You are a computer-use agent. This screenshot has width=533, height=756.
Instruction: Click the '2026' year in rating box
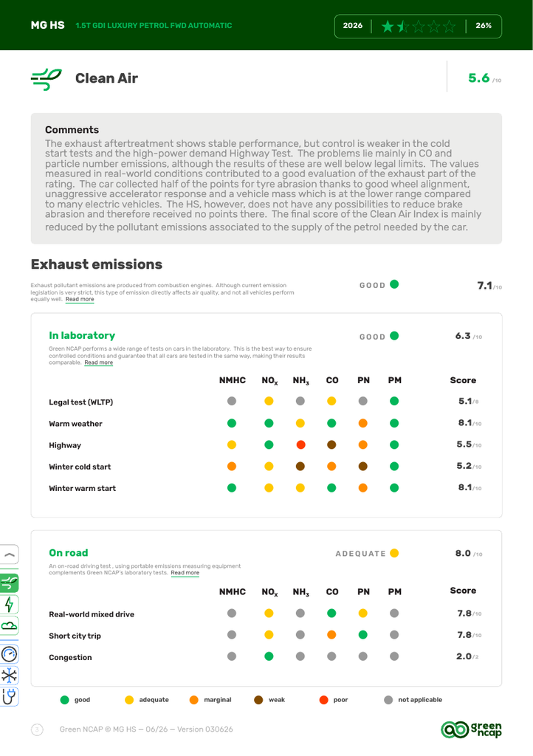click(x=353, y=26)
